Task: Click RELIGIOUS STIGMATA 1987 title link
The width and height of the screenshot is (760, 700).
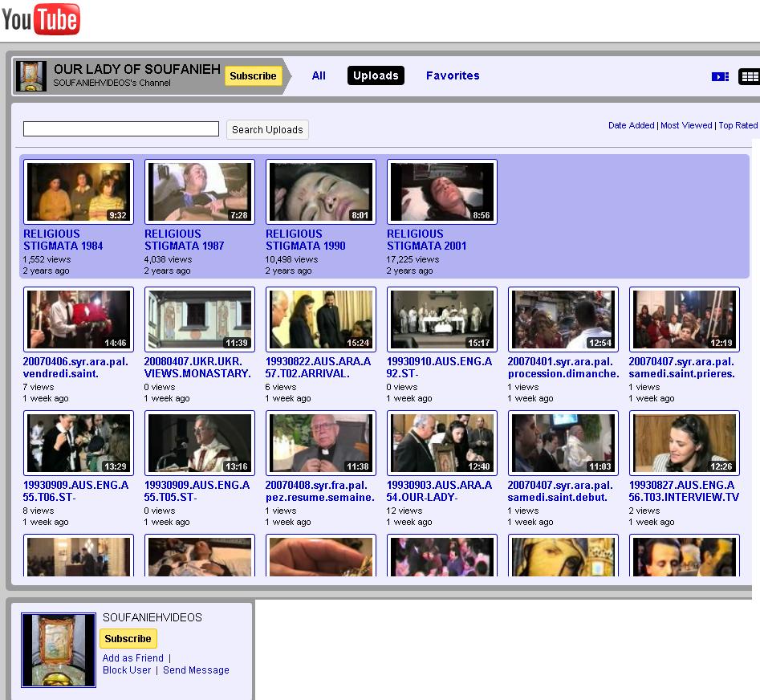Action: [185, 240]
